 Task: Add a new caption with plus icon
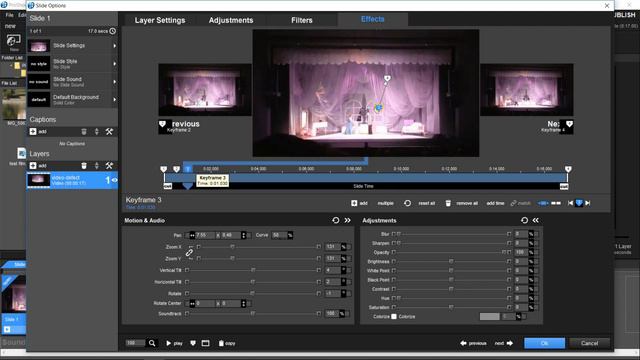tap(33, 131)
